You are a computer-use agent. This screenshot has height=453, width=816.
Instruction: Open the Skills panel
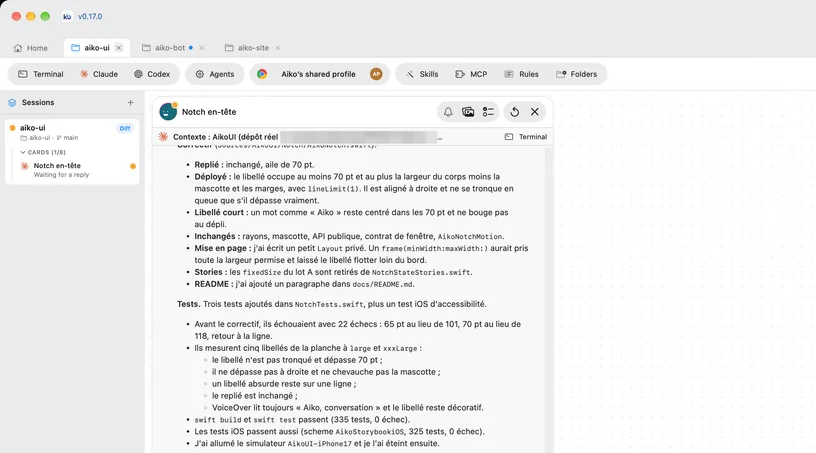point(422,74)
